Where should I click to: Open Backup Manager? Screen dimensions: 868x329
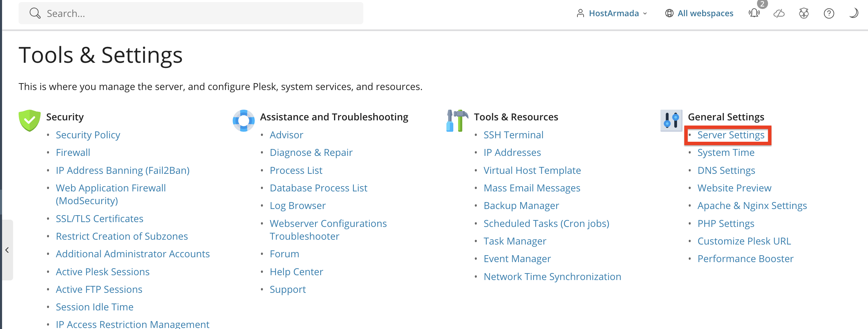coord(521,206)
